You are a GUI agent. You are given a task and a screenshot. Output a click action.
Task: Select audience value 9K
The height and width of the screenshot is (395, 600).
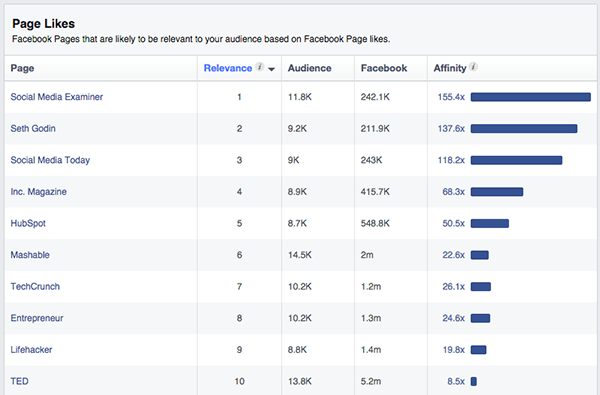click(x=293, y=160)
